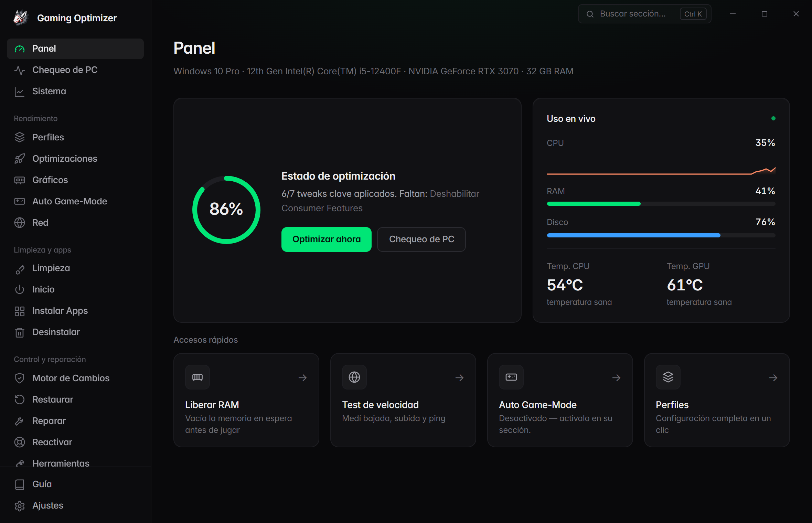812x523 pixels.
Task: Click the Instalar Apps grid icon
Action: pyautogui.click(x=20, y=311)
